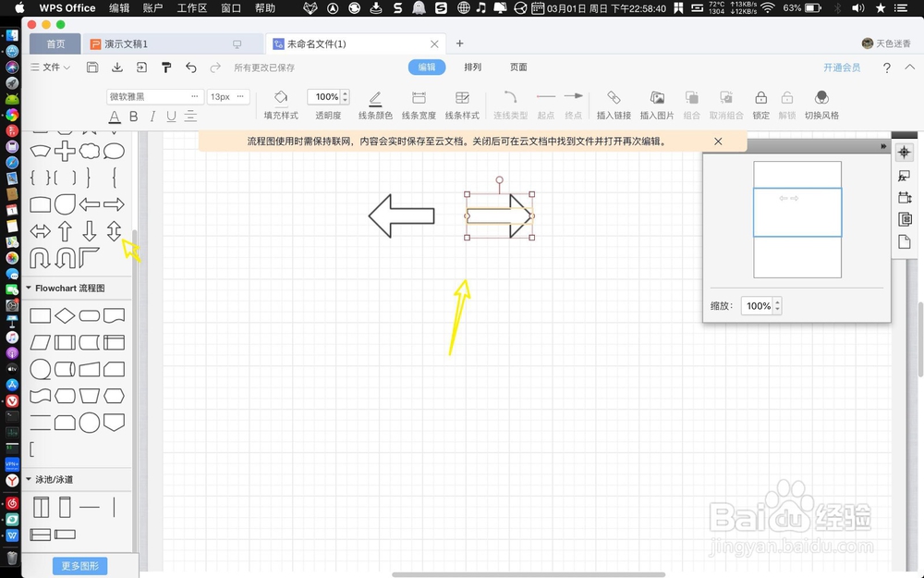Click the undo arrow in the toolbar
924x578 pixels.
point(191,67)
